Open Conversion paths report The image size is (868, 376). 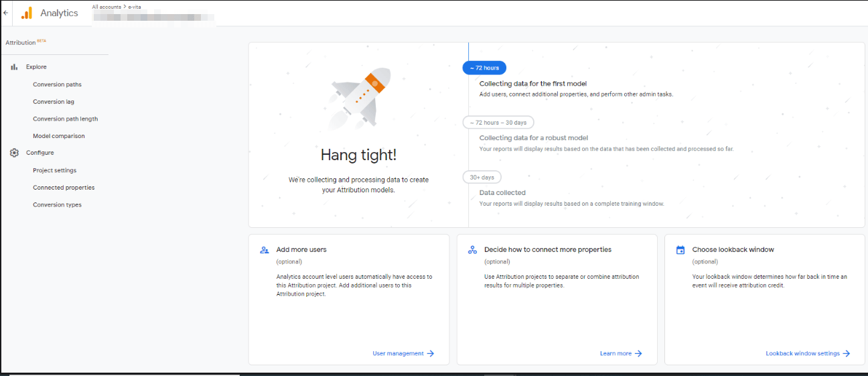pos(57,84)
